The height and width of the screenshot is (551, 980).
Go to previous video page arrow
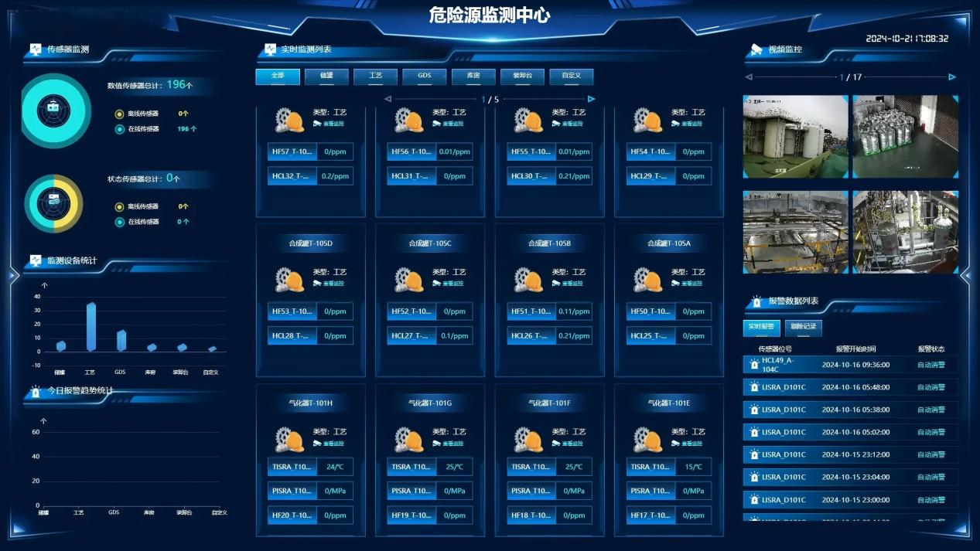749,77
